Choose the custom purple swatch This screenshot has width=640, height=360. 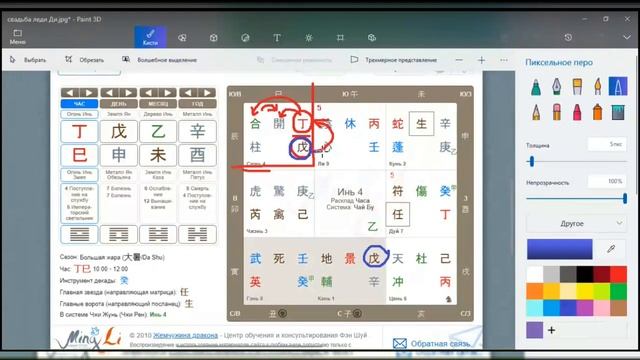click(x=535, y=330)
